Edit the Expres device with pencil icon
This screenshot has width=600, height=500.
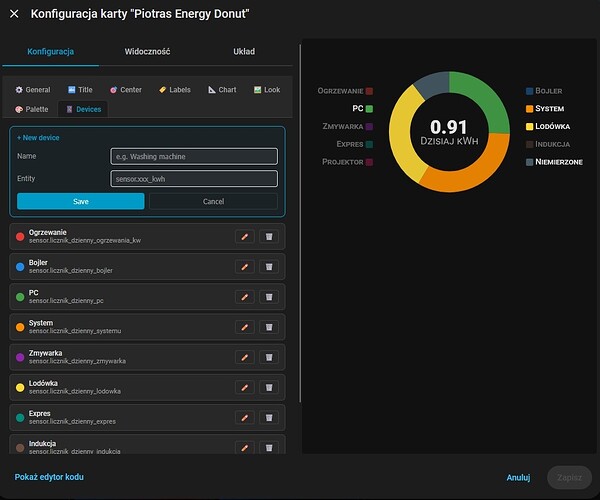[x=245, y=418]
